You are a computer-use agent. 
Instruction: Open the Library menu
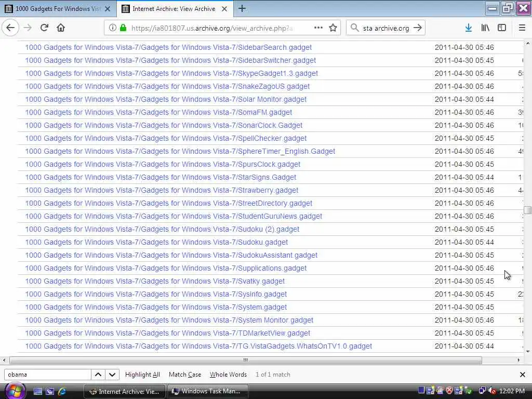tap(485, 28)
